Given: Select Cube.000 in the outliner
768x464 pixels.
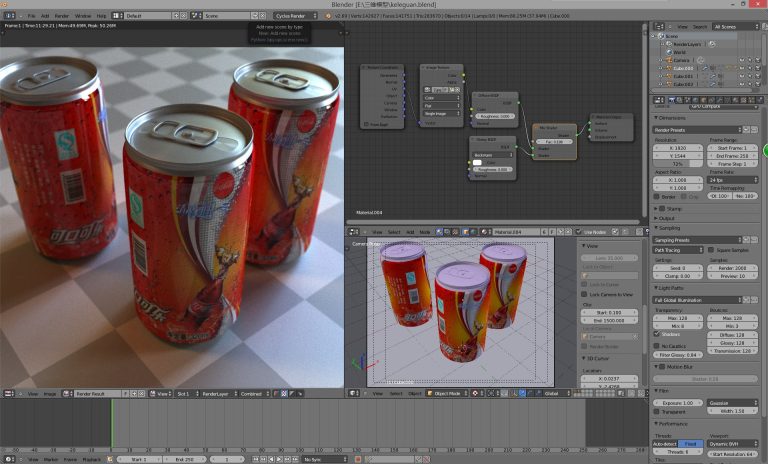Looking at the screenshot, I should point(683,67).
